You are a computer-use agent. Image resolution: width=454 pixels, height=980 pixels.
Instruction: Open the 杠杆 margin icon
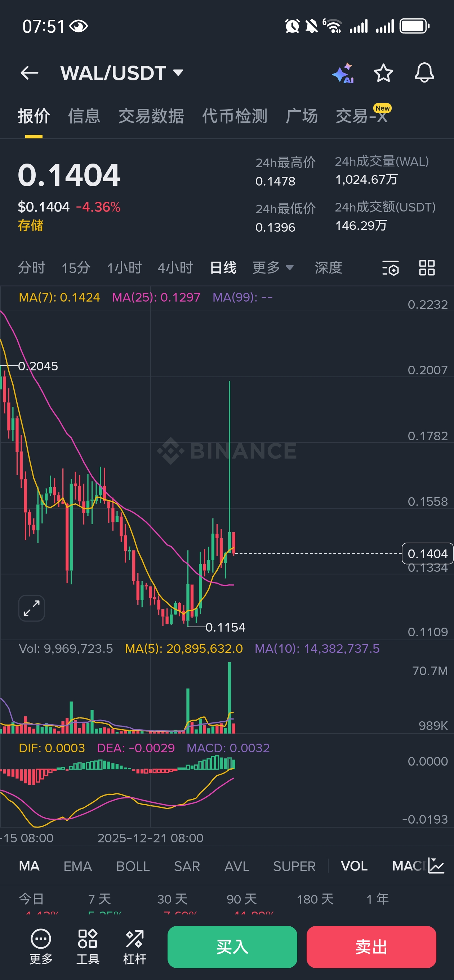135,947
